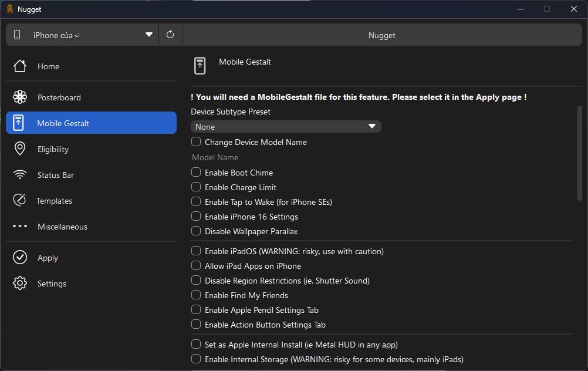The image size is (588, 371).
Task: Click the Status Bar wifi icon
Action: click(x=20, y=174)
